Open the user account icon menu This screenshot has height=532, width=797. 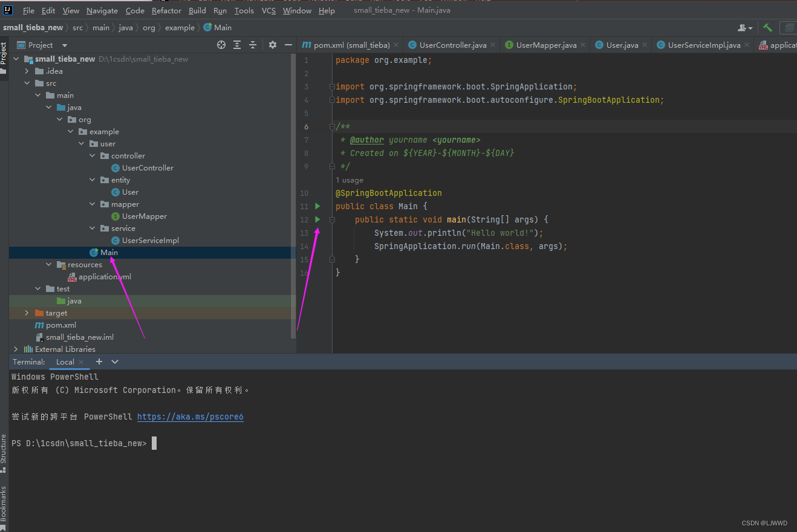pos(745,28)
